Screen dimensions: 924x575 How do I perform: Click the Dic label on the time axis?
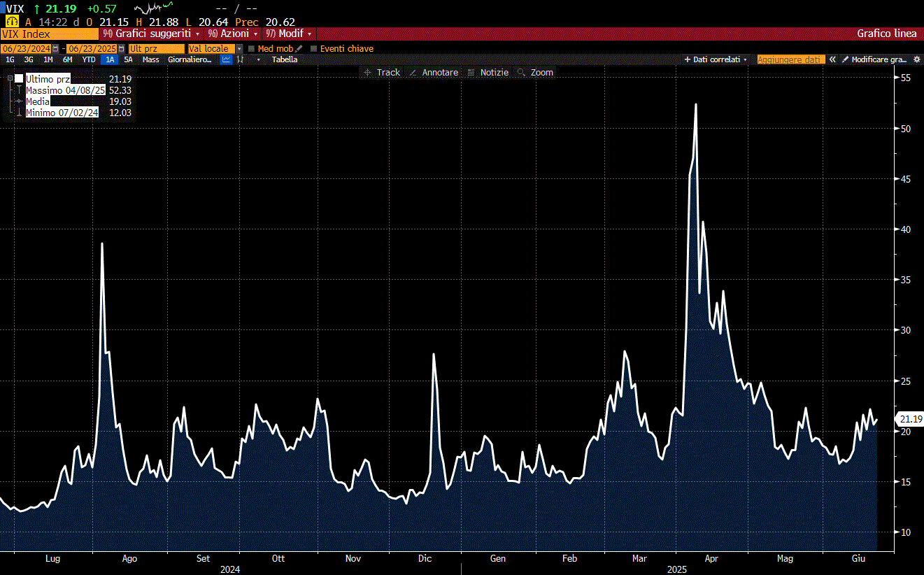tap(425, 558)
